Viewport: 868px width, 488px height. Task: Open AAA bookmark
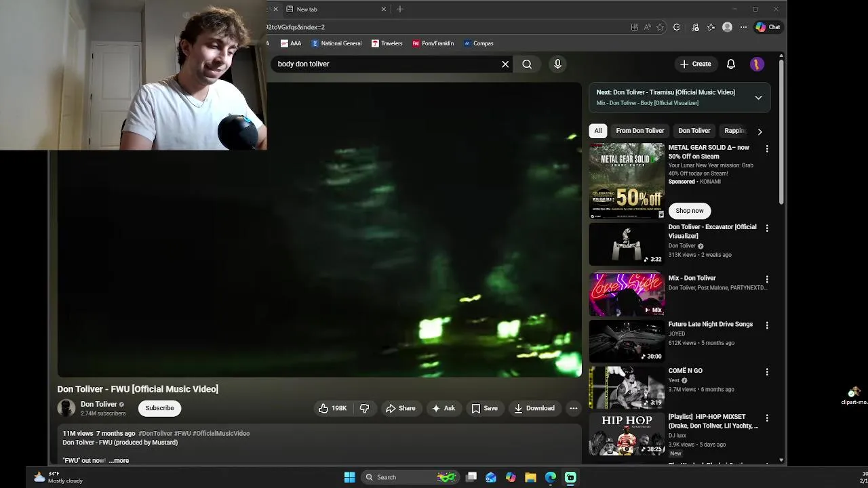coord(291,43)
